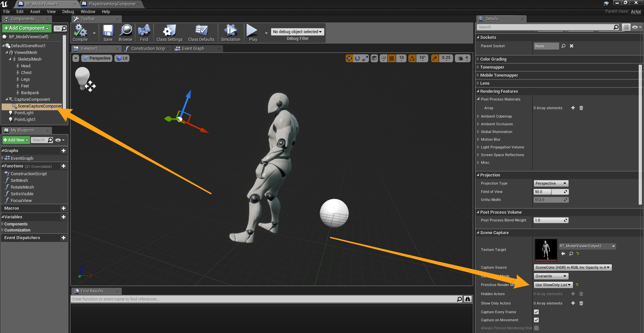Open the Asset menu
The image size is (644, 333).
(35, 12)
